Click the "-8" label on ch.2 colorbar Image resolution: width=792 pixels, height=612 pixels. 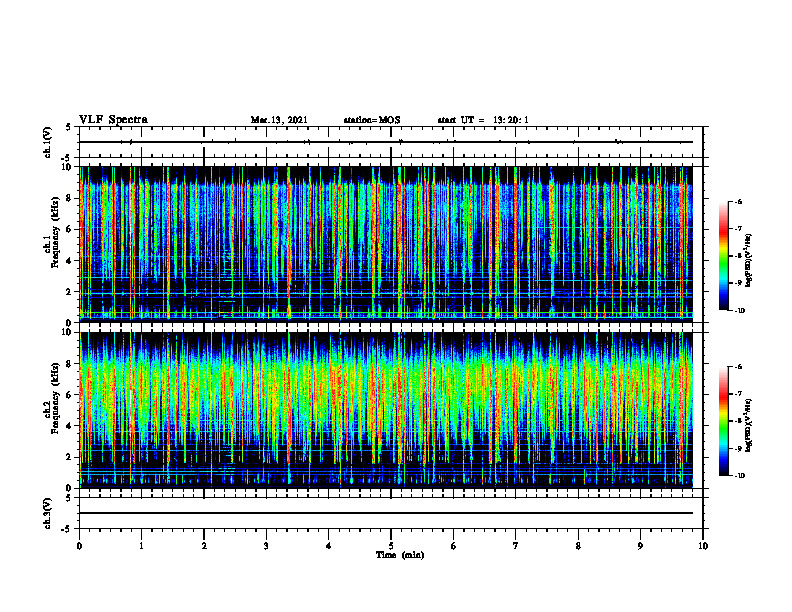click(x=737, y=421)
